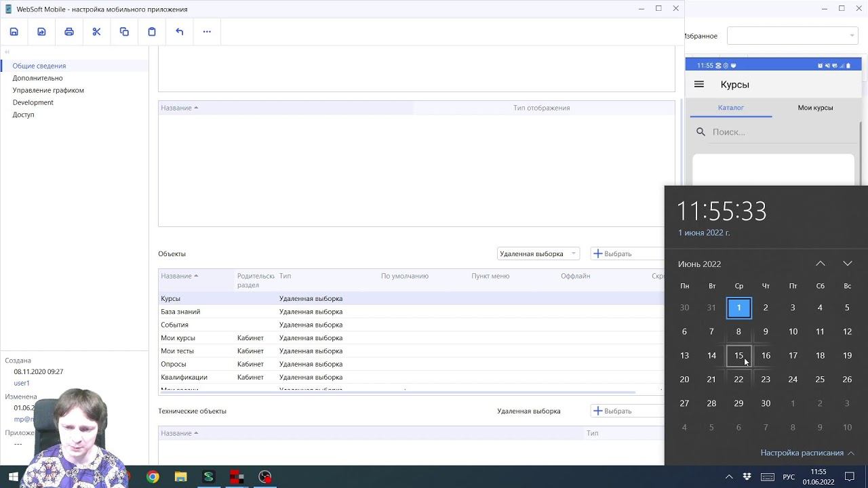Show hidden tray icons with the chevron
868x488 pixels.
coord(729,477)
